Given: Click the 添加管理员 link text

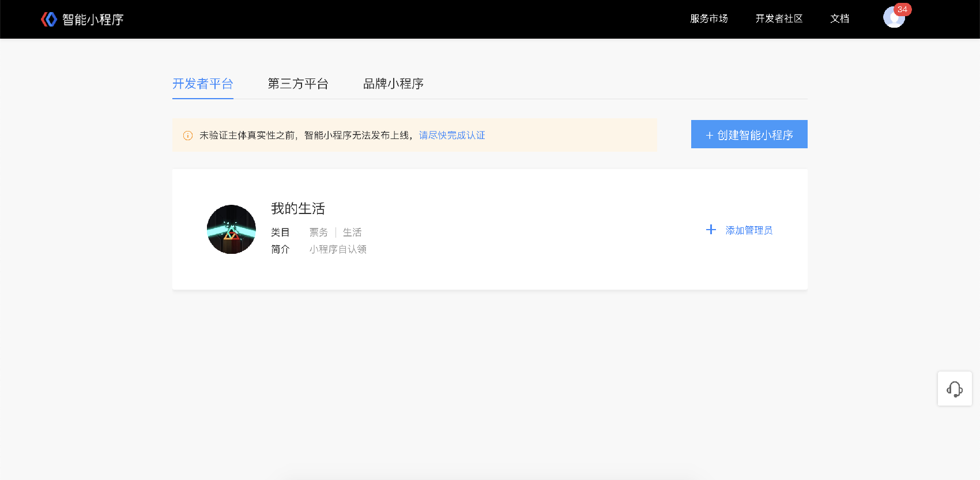Looking at the screenshot, I should coord(749,230).
